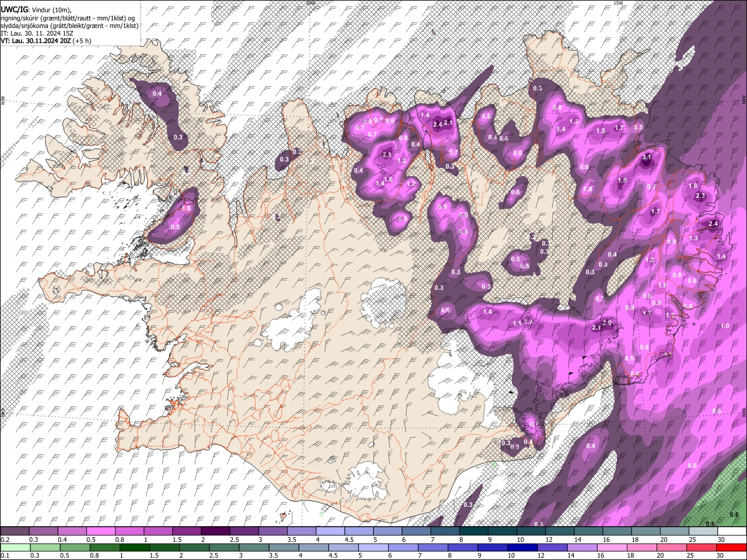Select the '4.5' label under snow legend

pos(349,540)
